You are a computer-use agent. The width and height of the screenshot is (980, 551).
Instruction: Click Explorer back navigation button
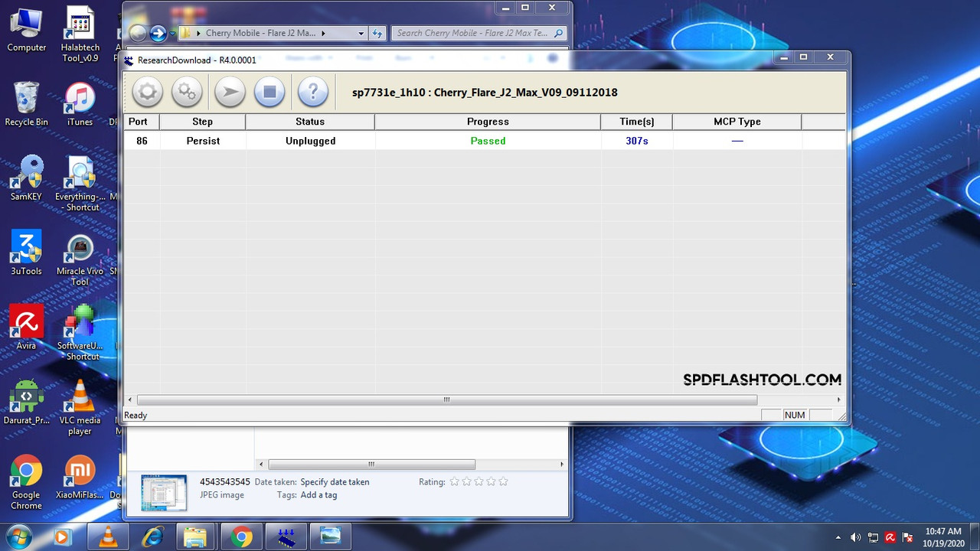(x=138, y=33)
